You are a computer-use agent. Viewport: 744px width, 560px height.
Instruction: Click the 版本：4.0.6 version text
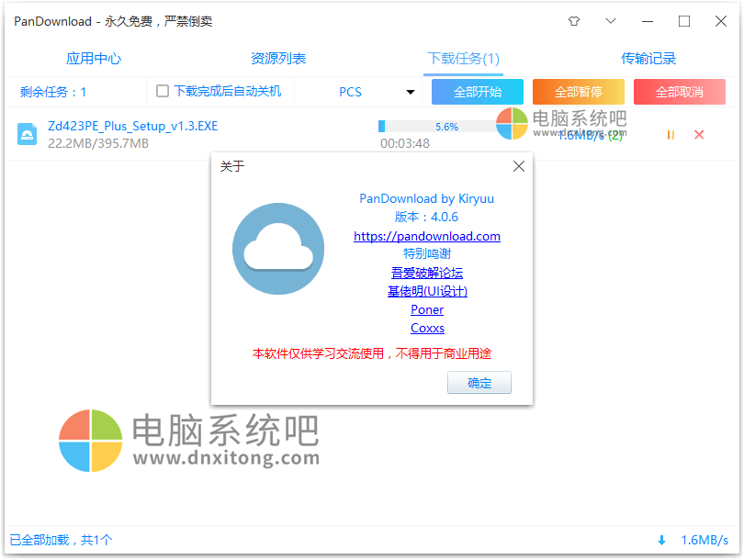pos(426,218)
